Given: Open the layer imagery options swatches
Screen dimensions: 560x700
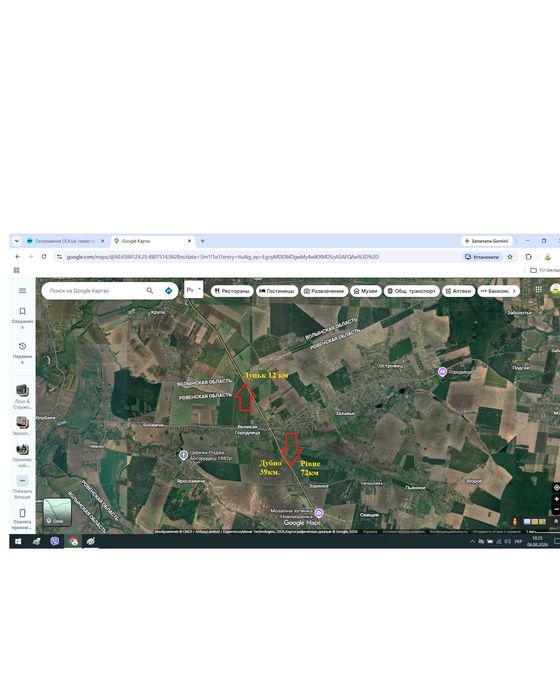Looking at the screenshot, I should point(535,521).
